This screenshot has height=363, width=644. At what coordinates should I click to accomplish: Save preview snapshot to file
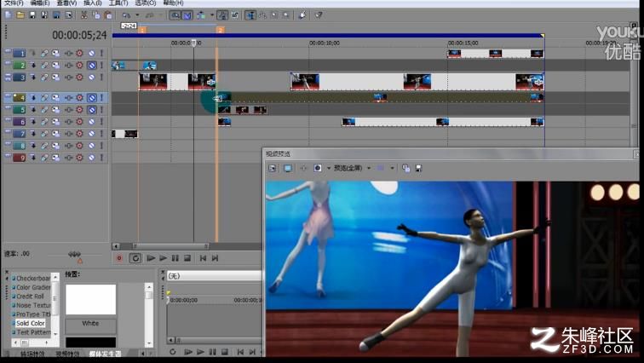(418, 169)
